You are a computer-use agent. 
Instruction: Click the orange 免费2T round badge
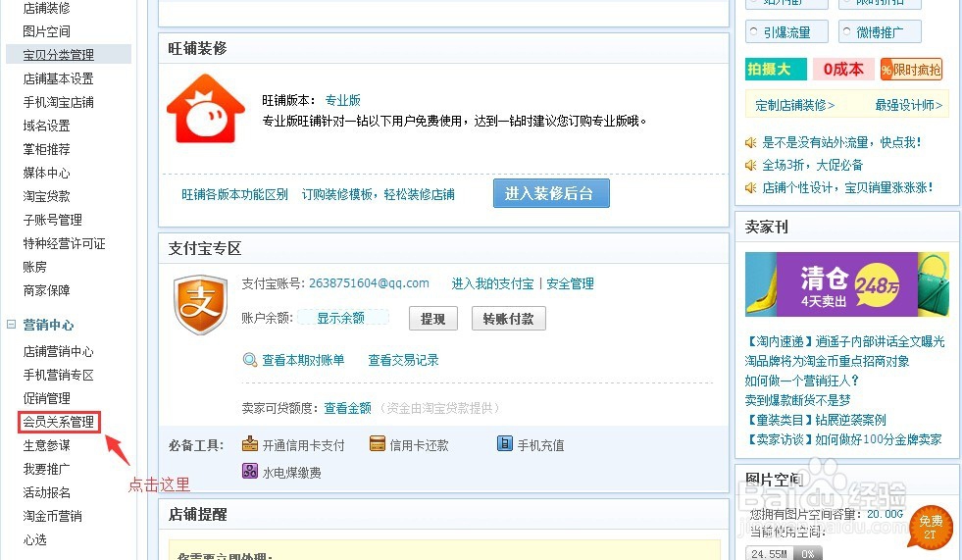[x=930, y=527]
